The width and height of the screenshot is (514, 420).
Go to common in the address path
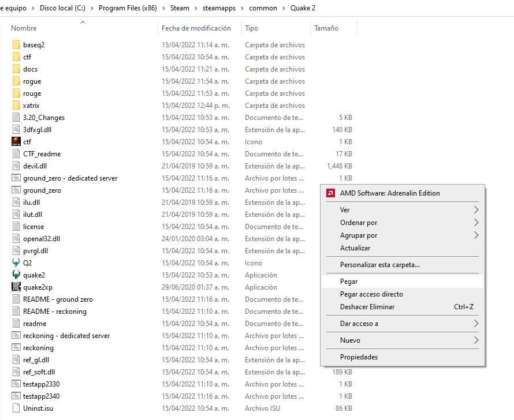click(263, 8)
